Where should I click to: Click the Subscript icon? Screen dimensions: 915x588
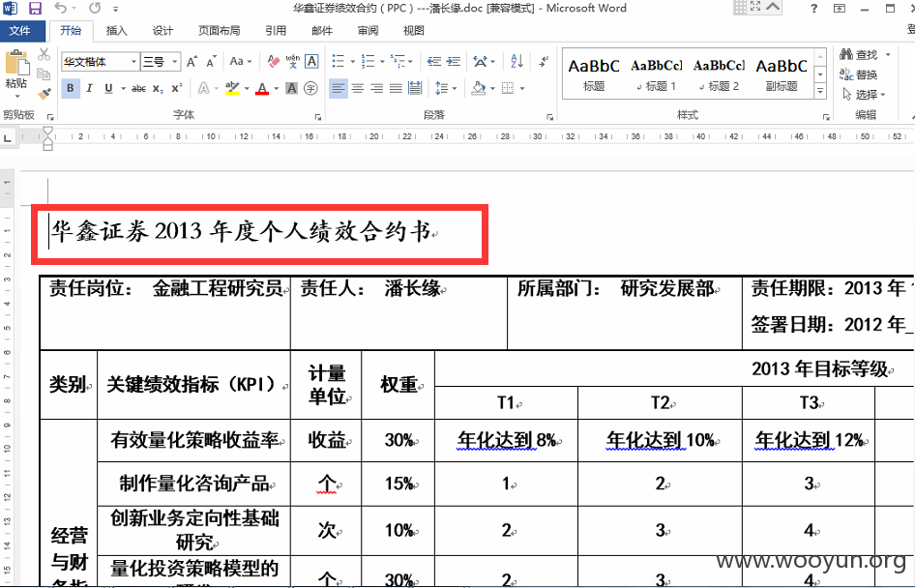158,88
